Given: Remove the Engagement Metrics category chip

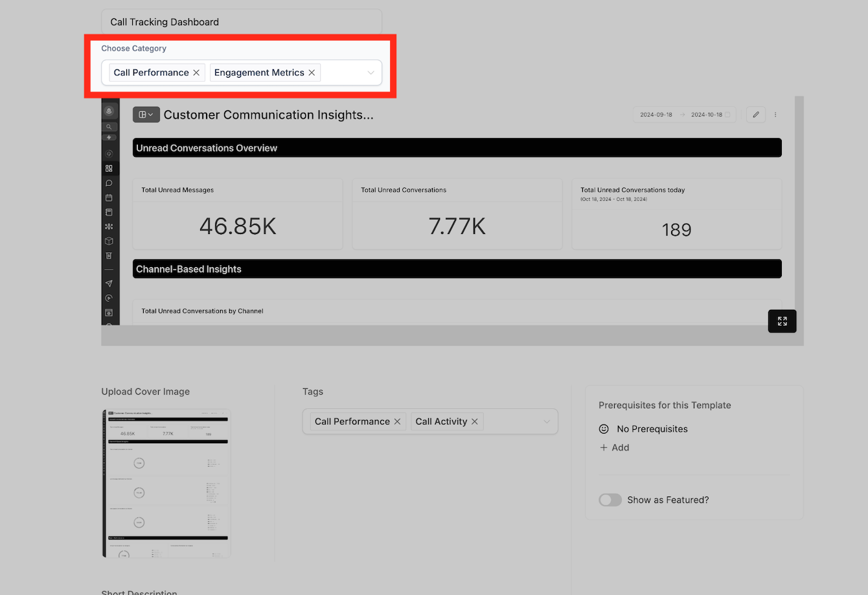Looking at the screenshot, I should click(x=312, y=73).
